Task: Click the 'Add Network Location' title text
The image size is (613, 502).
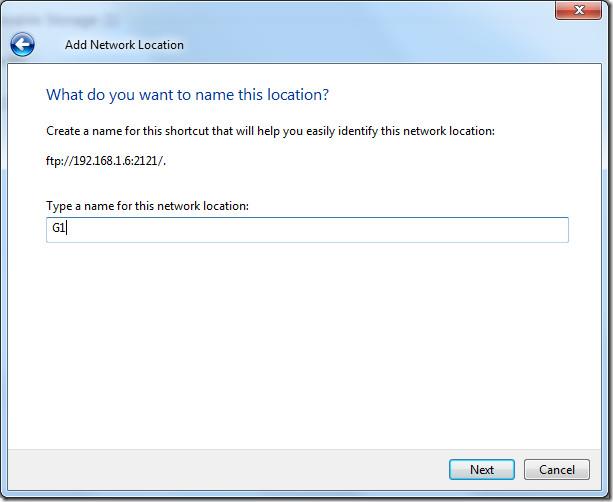Action: pyautogui.click(x=124, y=44)
